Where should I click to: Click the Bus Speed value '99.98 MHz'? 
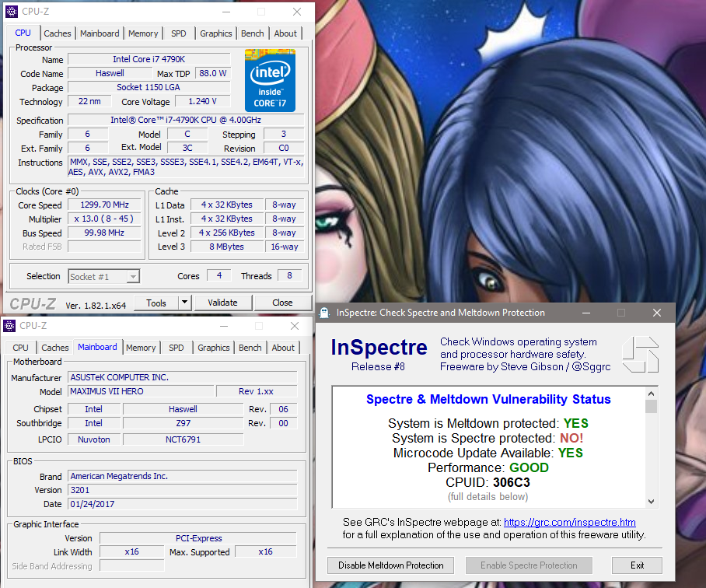(x=104, y=233)
